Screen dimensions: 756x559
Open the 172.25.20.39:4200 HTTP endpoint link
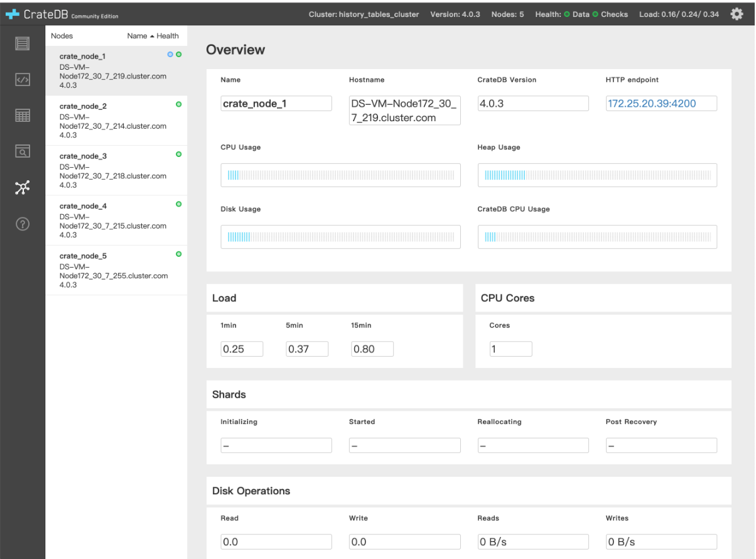point(651,104)
